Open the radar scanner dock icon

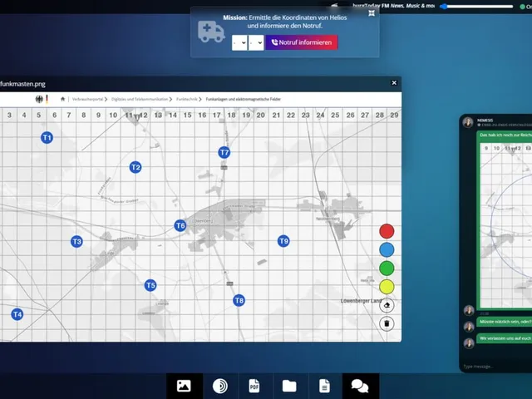pos(220,386)
